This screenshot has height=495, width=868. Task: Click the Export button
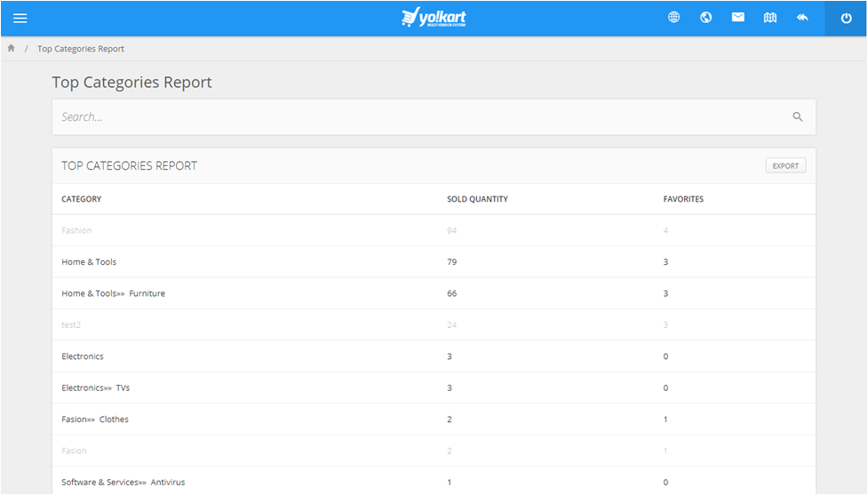(x=785, y=166)
